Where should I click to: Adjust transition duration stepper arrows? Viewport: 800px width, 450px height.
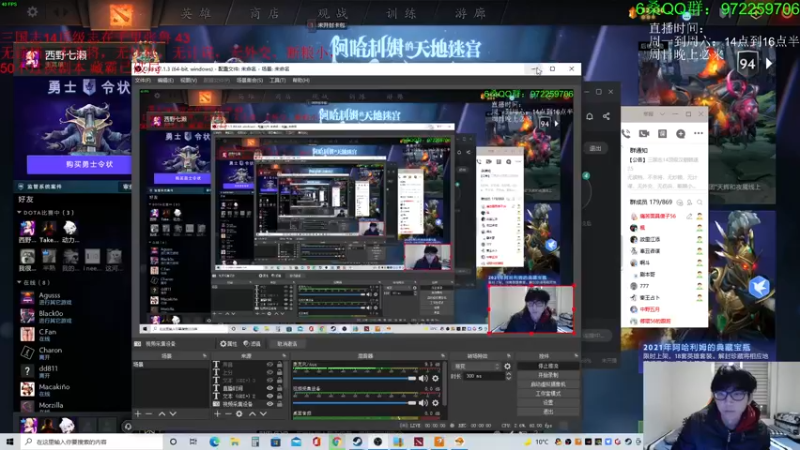508,376
